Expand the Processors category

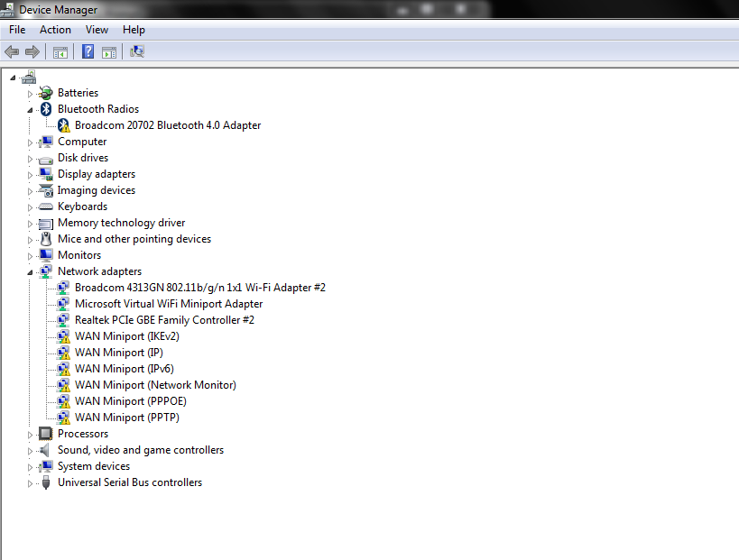coord(30,435)
